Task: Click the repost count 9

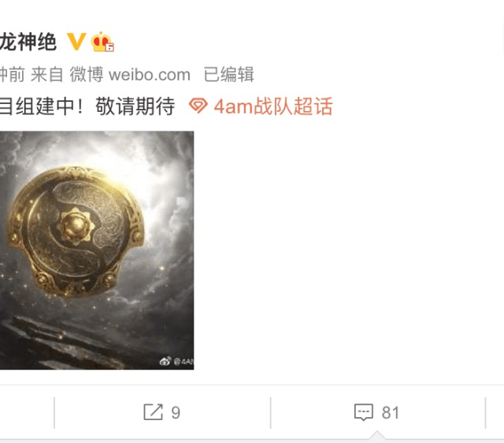Action: click(176, 412)
